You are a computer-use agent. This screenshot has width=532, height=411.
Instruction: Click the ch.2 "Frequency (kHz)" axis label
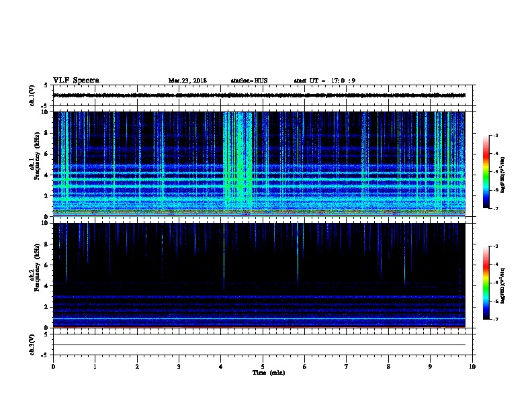coord(38,267)
